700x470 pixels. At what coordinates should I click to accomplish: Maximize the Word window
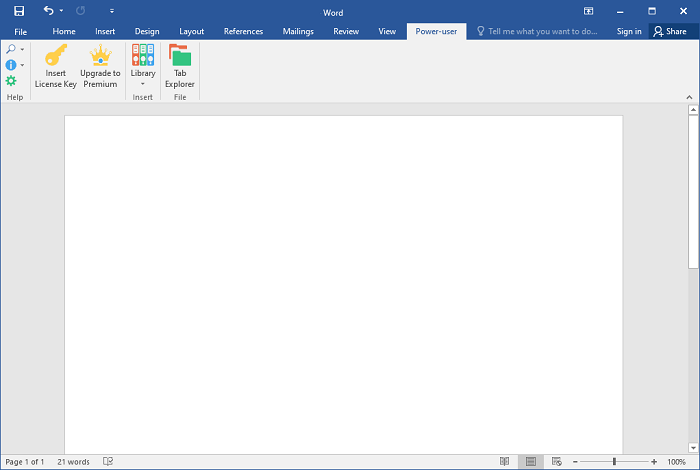click(652, 11)
